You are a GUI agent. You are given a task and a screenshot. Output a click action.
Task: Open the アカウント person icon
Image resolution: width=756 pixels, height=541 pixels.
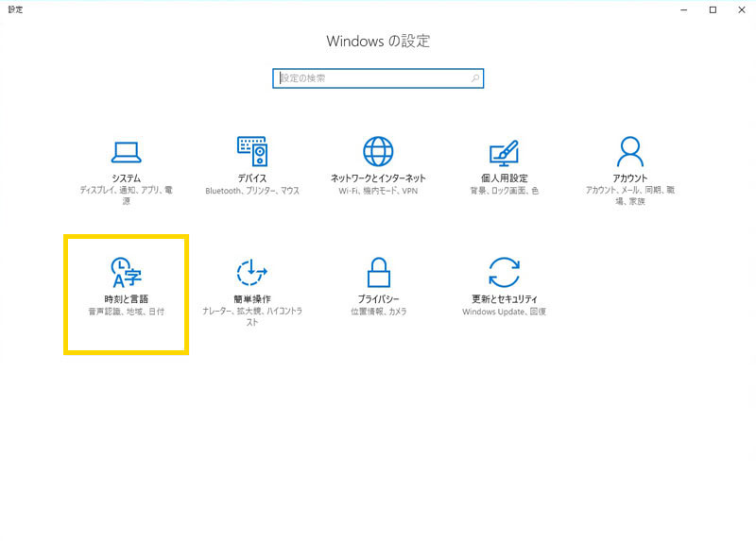pyautogui.click(x=630, y=151)
